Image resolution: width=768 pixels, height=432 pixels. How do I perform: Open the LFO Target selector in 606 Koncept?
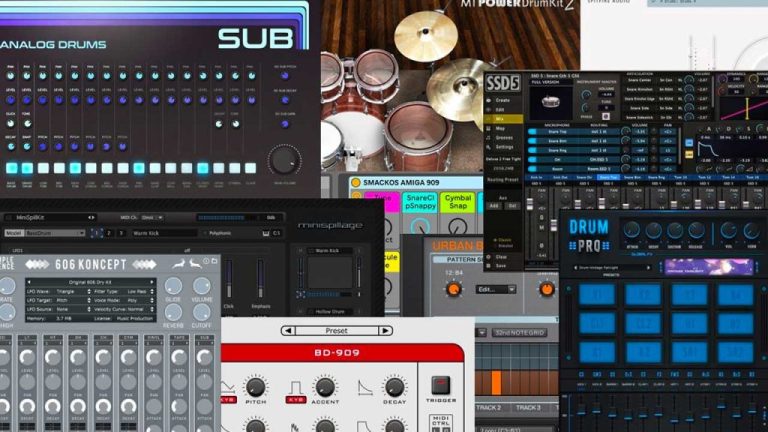[x=59, y=300]
